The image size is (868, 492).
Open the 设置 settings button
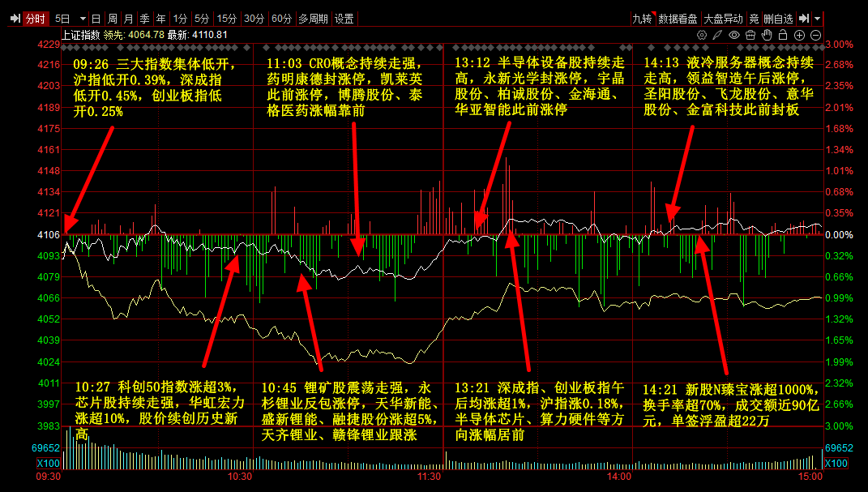pyautogui.click(x=344, y=19)
